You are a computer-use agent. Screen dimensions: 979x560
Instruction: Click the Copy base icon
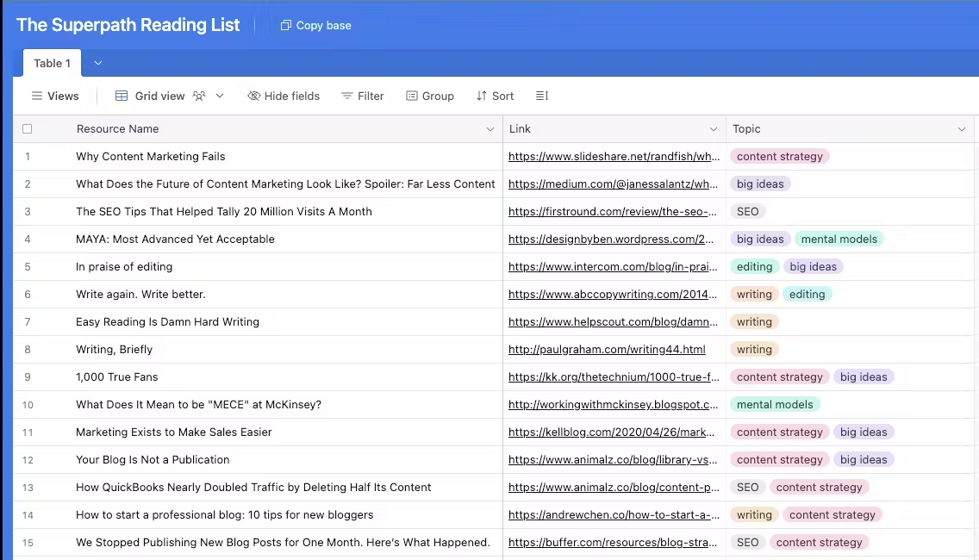pos(285,26)
